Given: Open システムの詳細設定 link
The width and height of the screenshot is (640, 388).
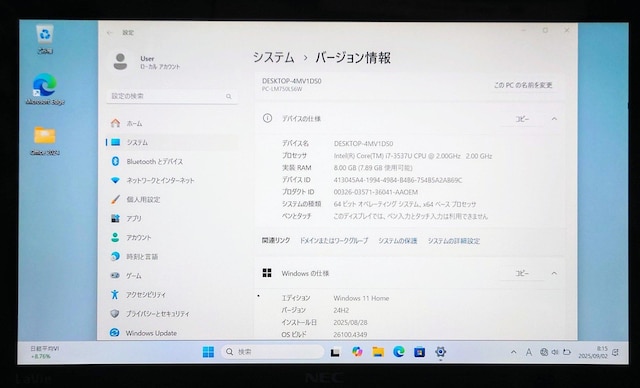Looking at the screenshot, I should click(x=454, y=241).
